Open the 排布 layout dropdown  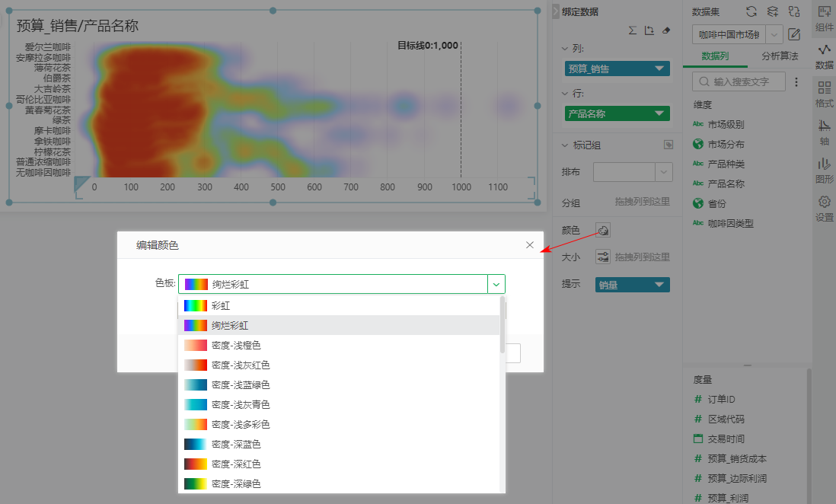[x=664, y=172]
